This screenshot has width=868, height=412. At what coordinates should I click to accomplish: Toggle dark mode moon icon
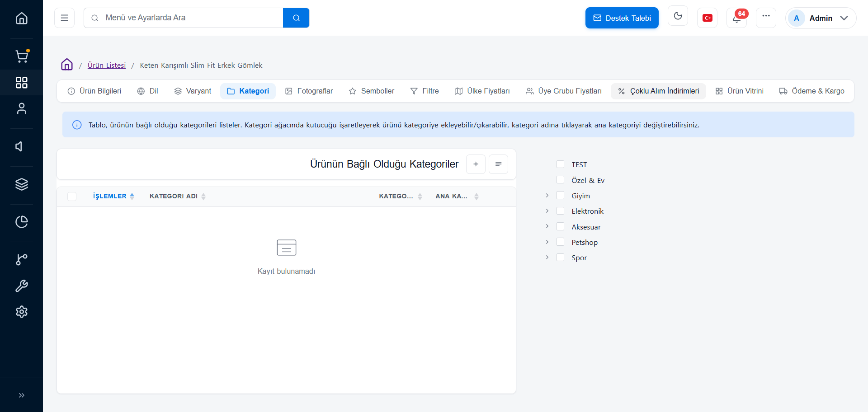pos(678,16)
